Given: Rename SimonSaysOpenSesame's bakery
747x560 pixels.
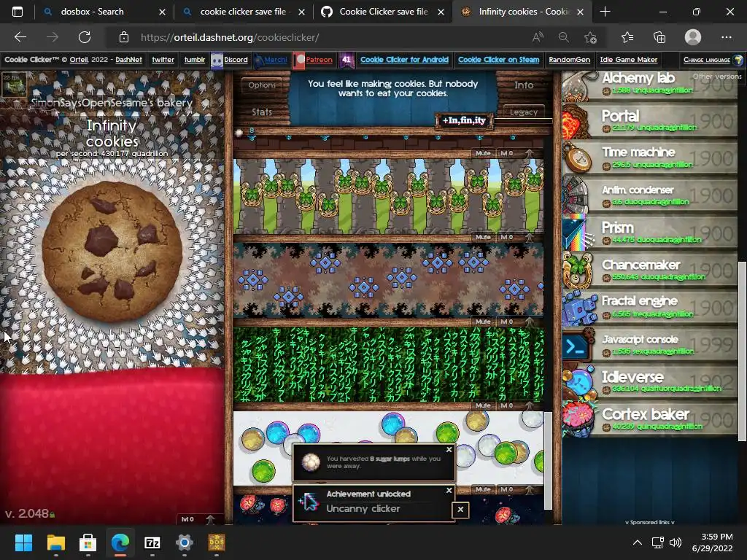Looking at the screenshot, I should (112, 102).
